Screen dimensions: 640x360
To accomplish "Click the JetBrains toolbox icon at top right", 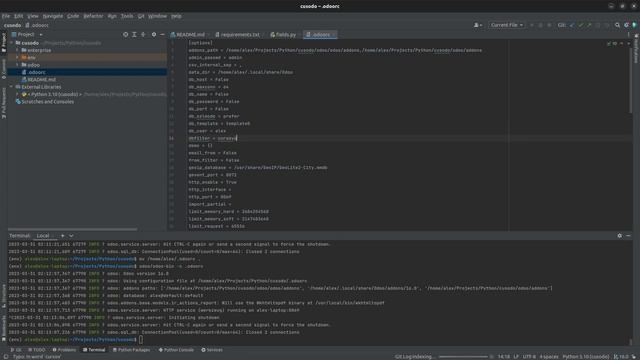I will pyautogui.click(x=635, y=25).
